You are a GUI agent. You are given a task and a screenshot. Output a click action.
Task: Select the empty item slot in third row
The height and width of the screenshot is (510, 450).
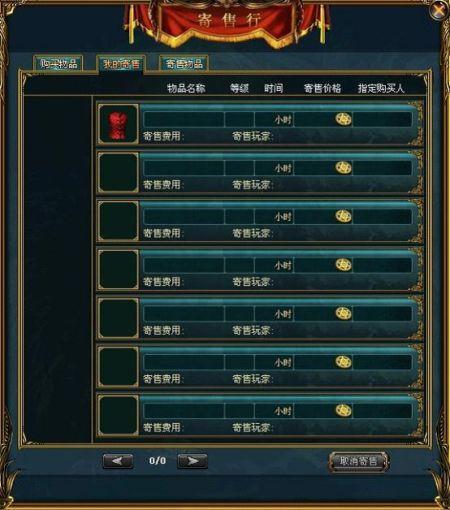pos(118,221)
